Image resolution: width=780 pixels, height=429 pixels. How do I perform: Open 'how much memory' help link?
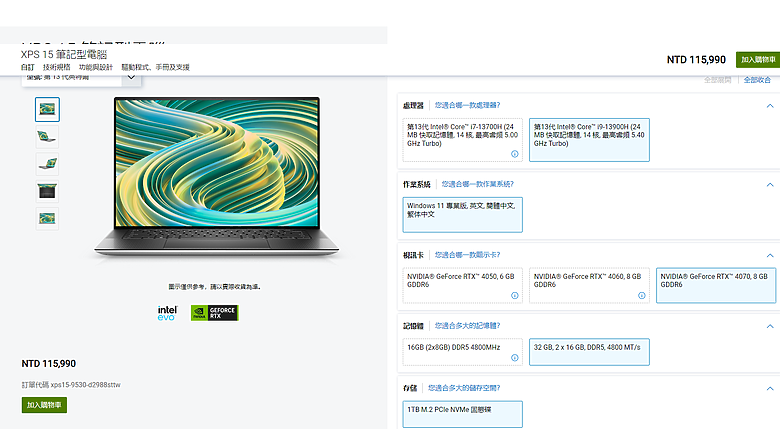(x=468, y=325)
